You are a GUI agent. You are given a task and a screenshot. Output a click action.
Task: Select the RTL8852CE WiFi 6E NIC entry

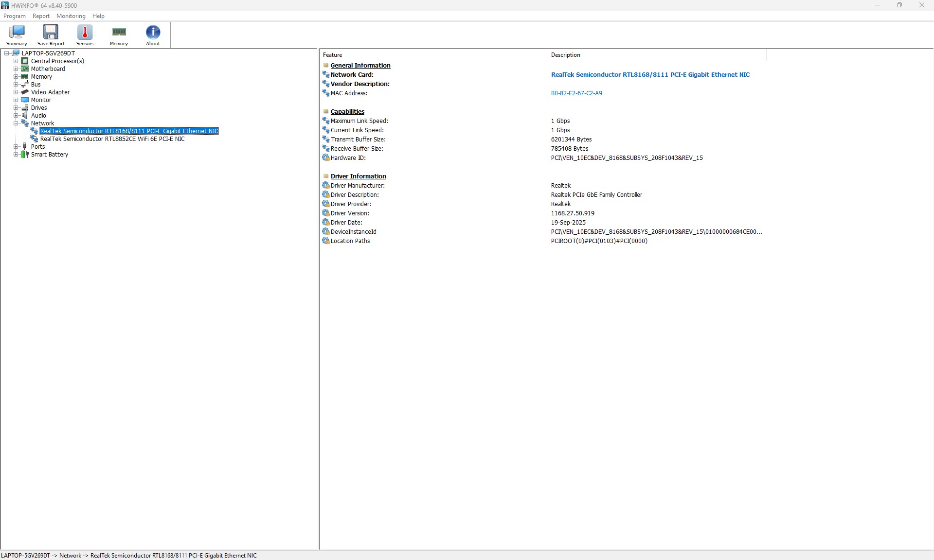[112, 139]
